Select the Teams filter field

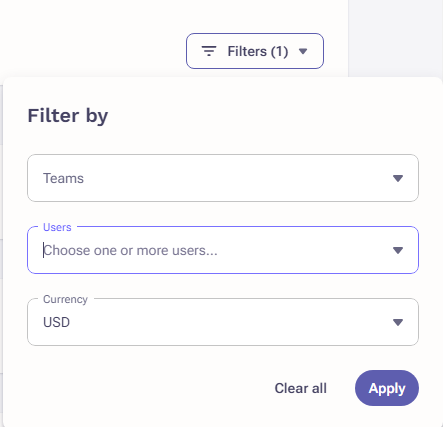(223, 178)
